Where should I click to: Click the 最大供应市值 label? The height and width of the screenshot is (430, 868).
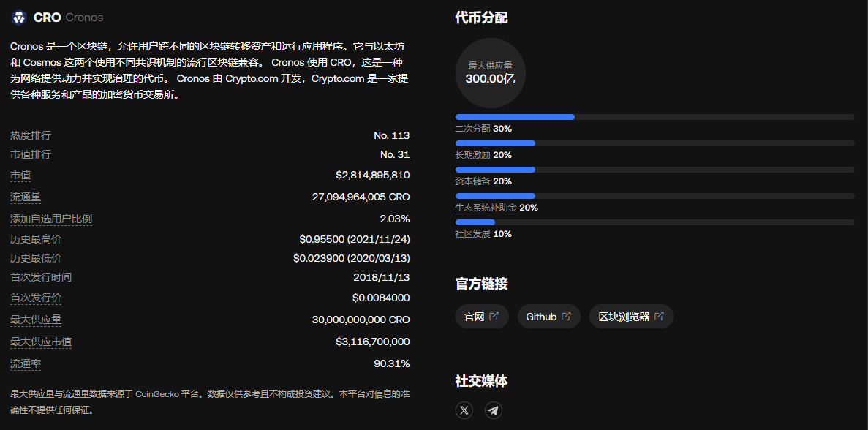point(41,342)
